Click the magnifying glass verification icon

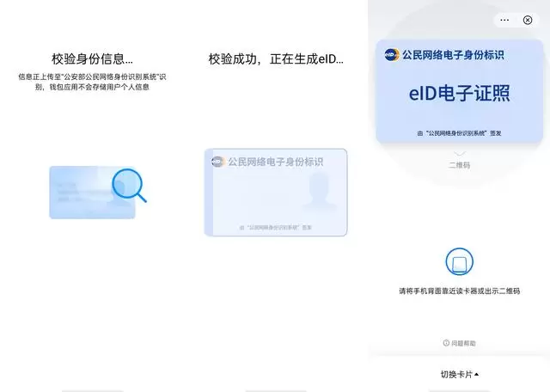129,184
